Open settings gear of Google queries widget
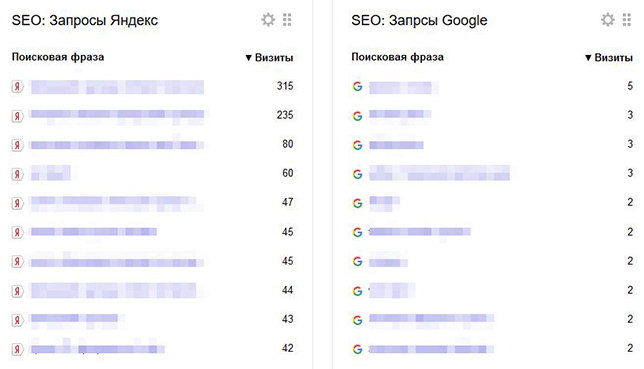Image resolution: width=644 pixels, height=369 pixels. tap(608, 20)
